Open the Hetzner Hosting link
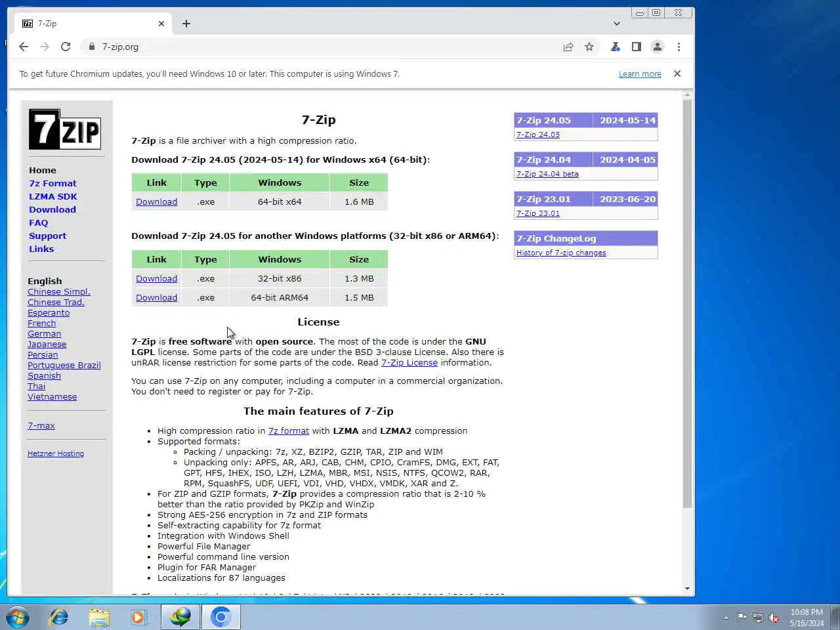The image size is (840, 630). point(56,453)
